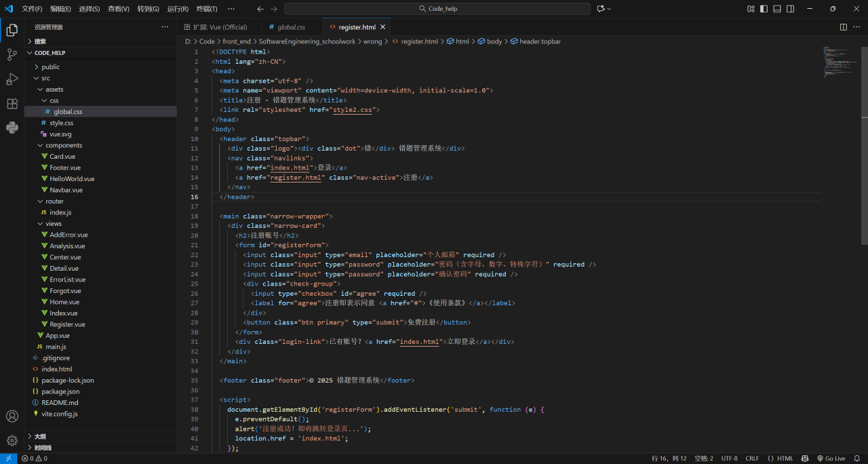Open the Manage gear icon
This screenshot has height=464, width=868.
pos(12,440)
